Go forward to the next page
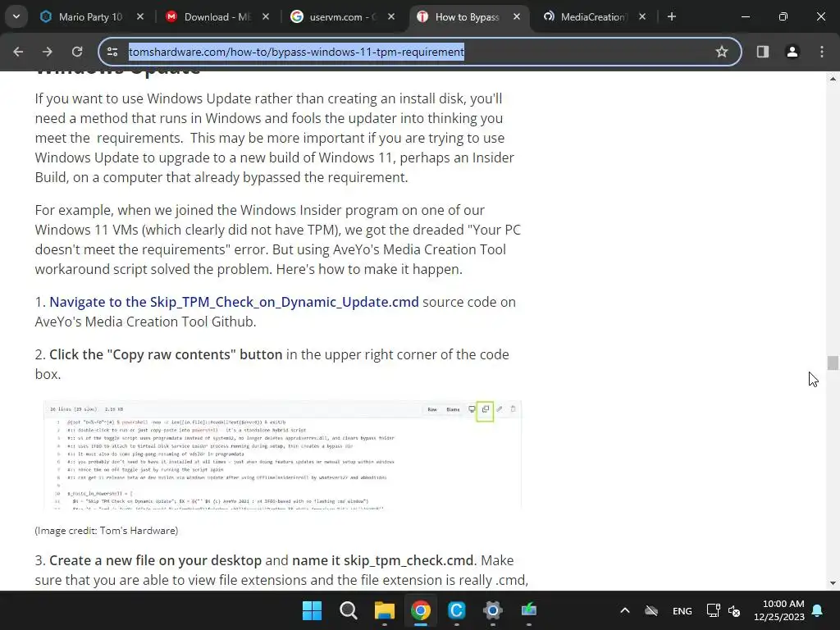Viewport: 840px width, 630px height. (x=48, y=52)
